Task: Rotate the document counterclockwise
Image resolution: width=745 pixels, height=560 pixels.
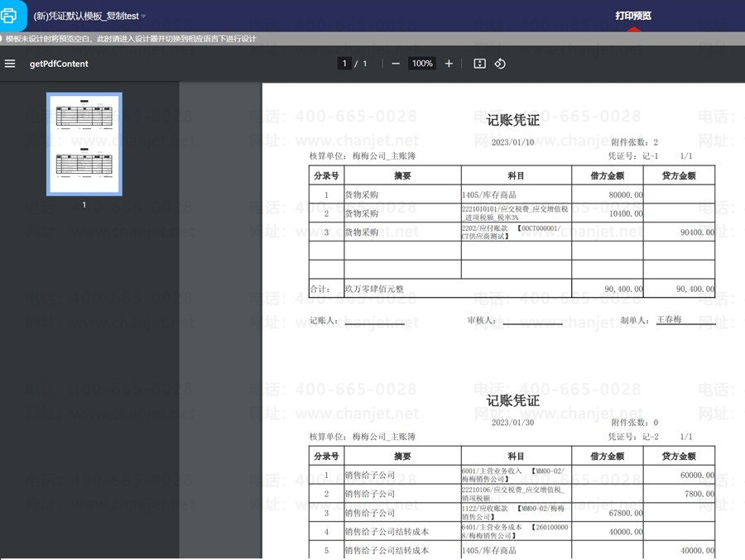Action: click(500, 64)
